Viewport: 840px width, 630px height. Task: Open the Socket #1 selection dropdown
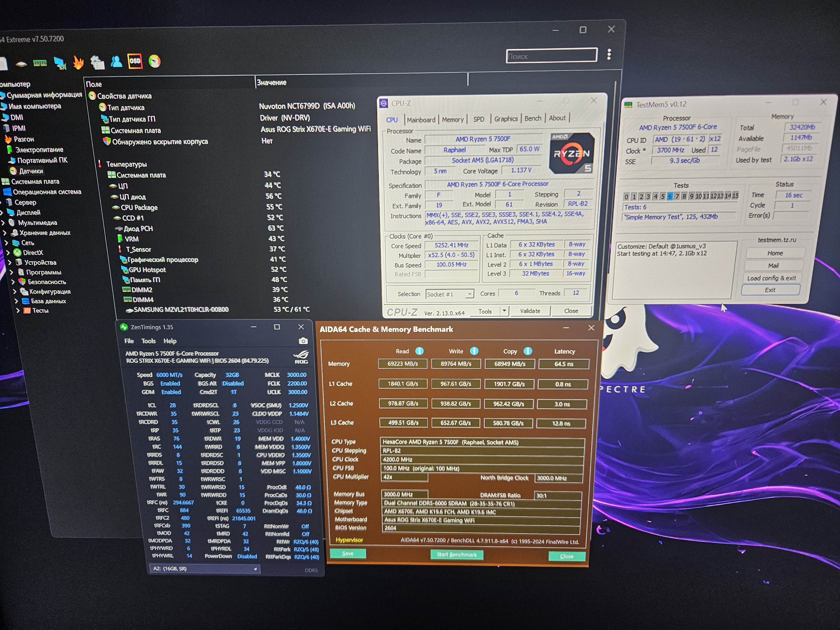(450, 294)
